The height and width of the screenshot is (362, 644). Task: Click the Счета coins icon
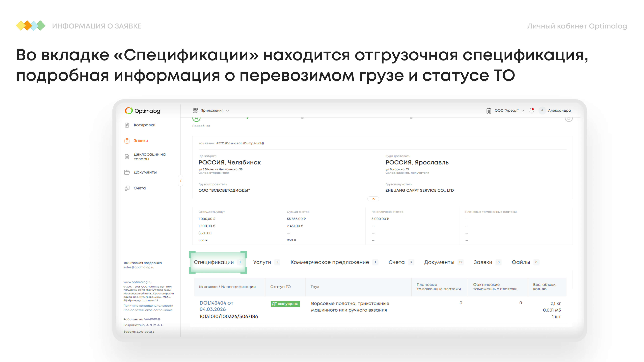click(127, 188)
